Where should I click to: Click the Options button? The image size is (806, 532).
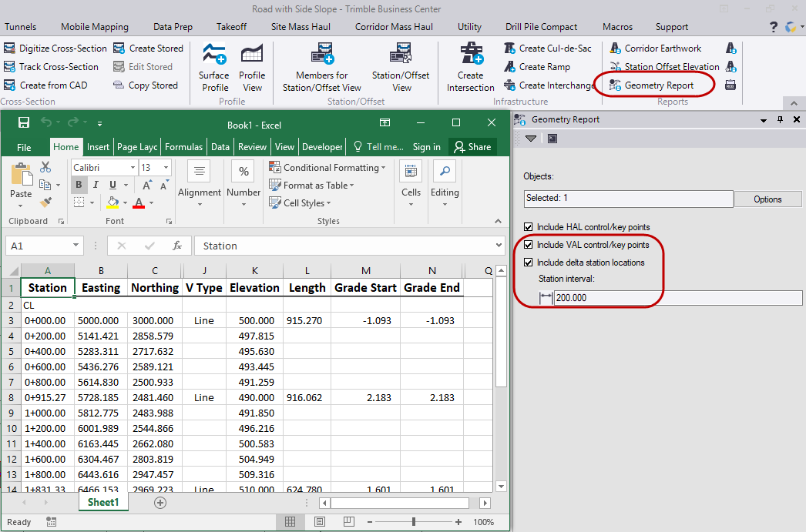(767, 199)
